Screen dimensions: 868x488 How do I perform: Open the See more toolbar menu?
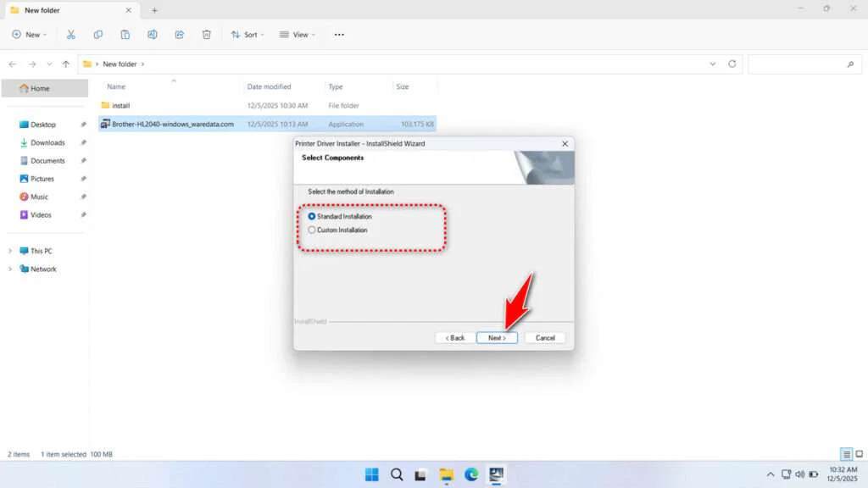tap(338, 34)
